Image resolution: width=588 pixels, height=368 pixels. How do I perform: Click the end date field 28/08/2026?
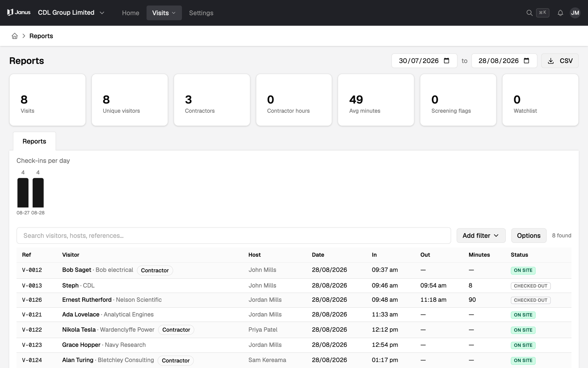point(504,61)
